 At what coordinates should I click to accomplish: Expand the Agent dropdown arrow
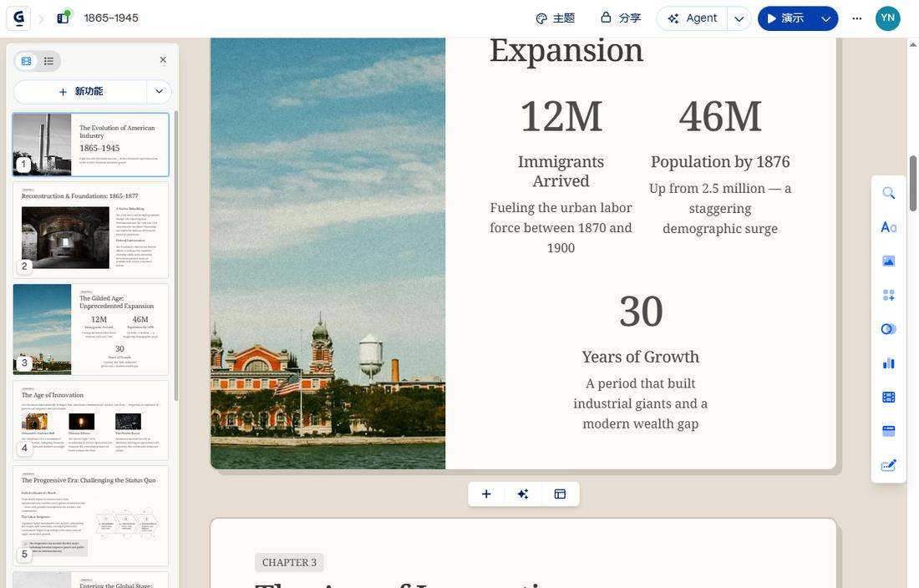pyautogui.click(x=739, y=18)
